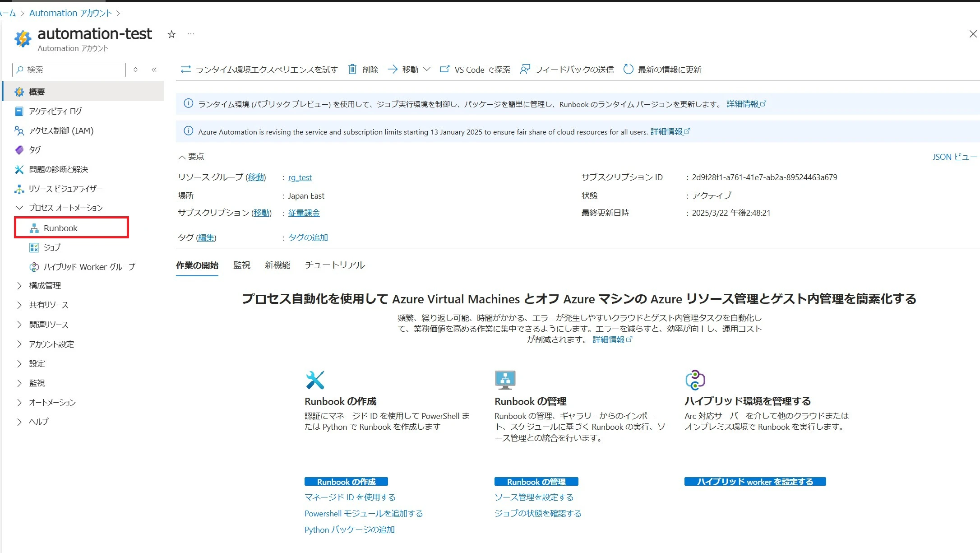Click ソース管理を設定する link
The height and width of the screenshot is (553, 980).
click(x=534, y=497)
